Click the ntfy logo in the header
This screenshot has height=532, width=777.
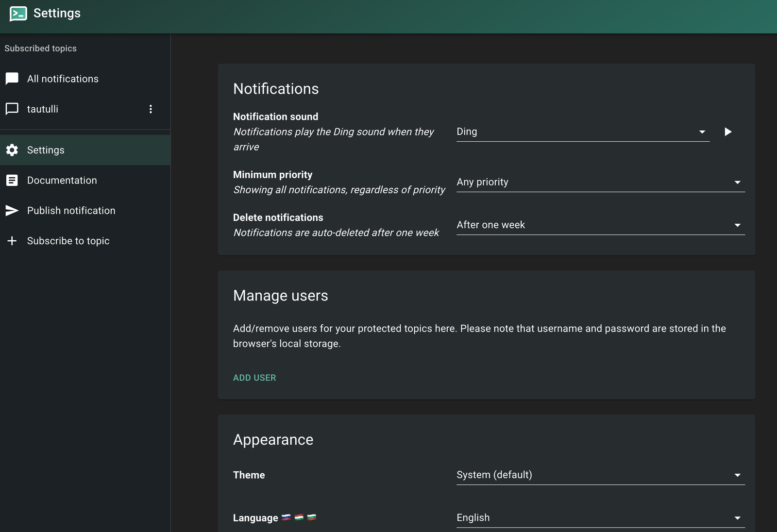(17, 13)
